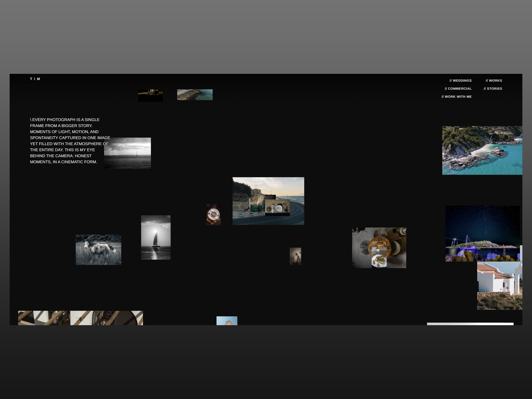Select the black-and-white sailboat photo
Image resolution: width=532 pixels, height=399 pixels.
tap(156, 237)
